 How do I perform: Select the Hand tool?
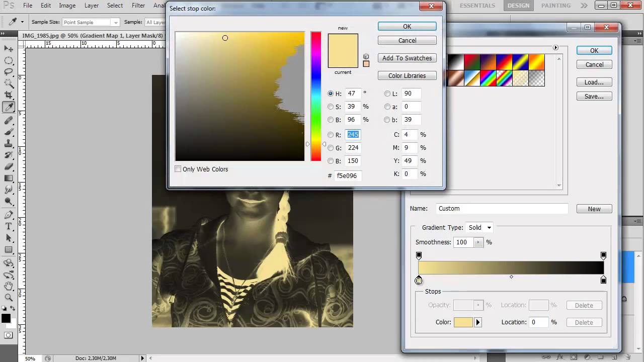click(x=9, y=286)
